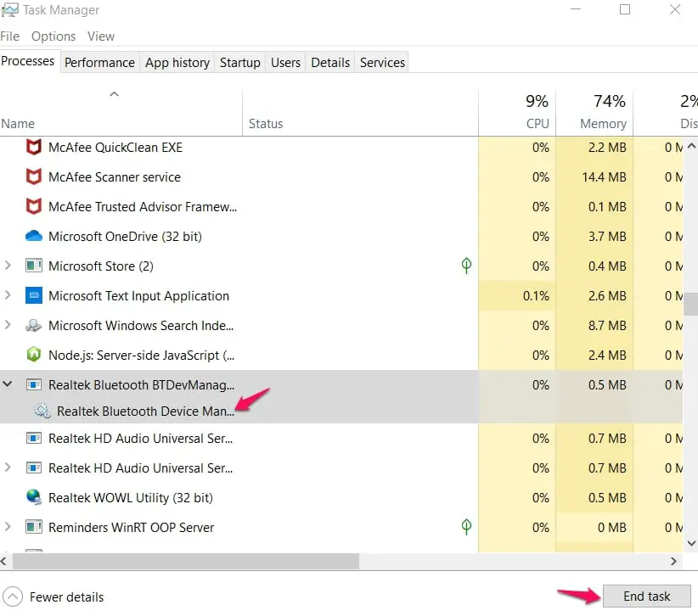698x616 pixels.
Task: Open the Options menu
Action: (x=53, y=36)
